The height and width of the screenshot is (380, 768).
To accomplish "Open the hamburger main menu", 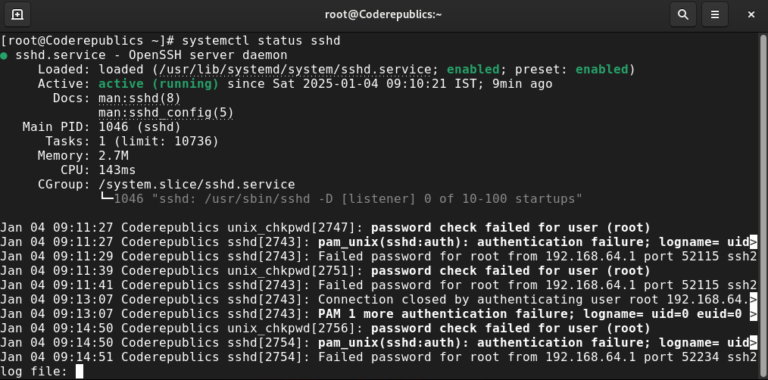I will coord(715,15).
